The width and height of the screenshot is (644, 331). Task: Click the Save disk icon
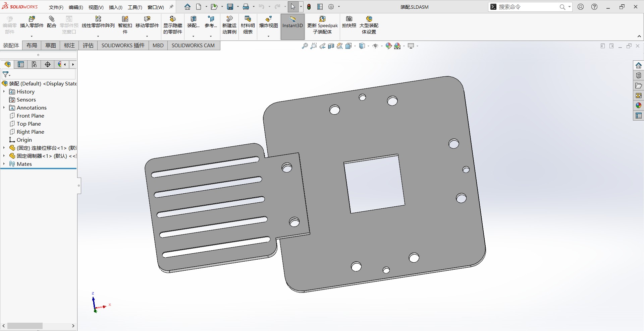(x=230, y=7)
